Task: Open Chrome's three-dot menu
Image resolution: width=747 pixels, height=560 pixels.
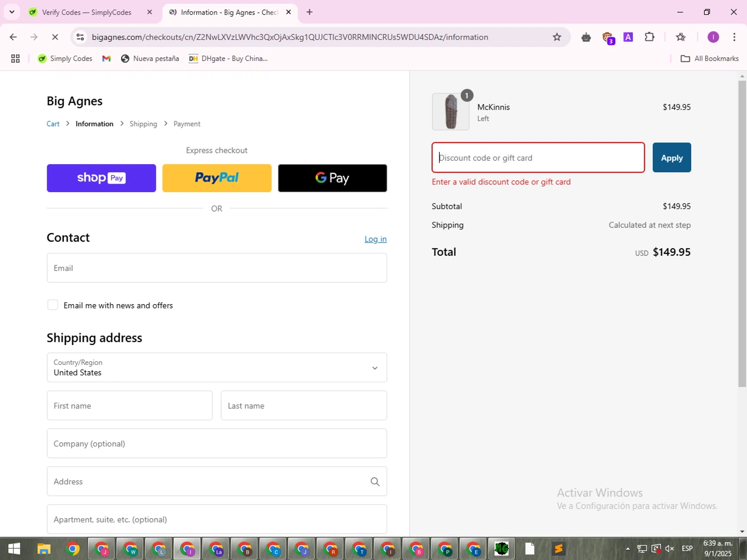Action: pos(734,37)
